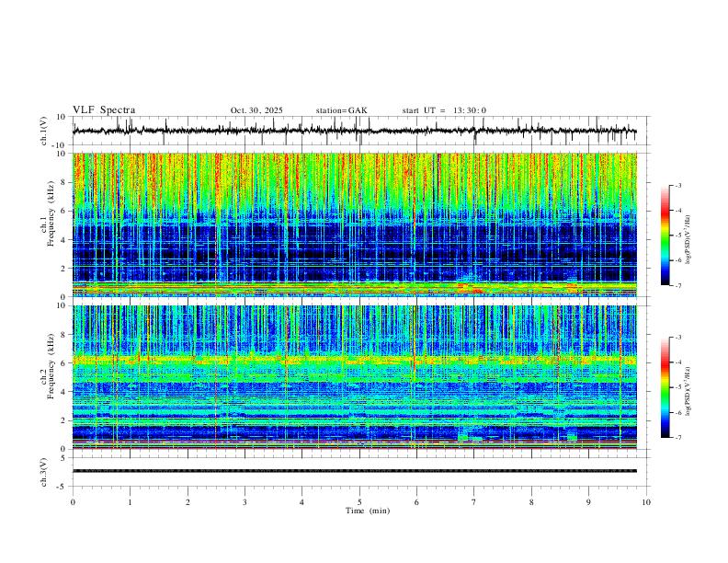Click the "0" tick on the time axis
This screenshot has height=563, width=728.
coord(73,502)
